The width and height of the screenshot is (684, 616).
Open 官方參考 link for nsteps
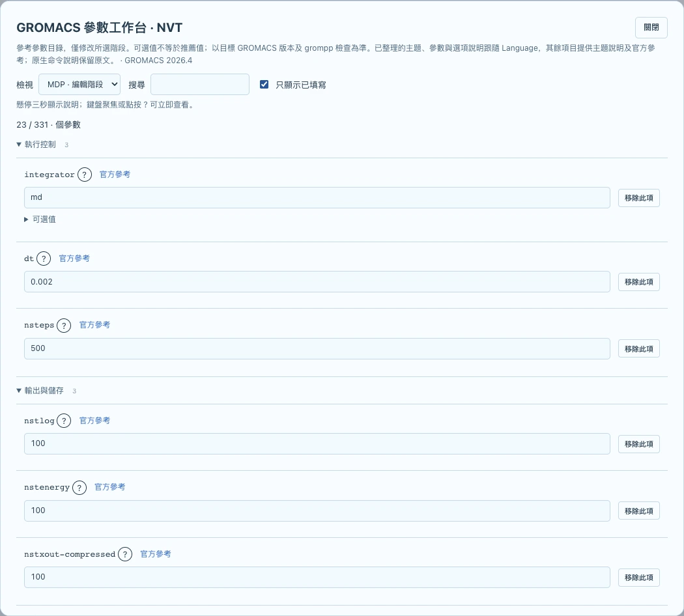(94, 325)
